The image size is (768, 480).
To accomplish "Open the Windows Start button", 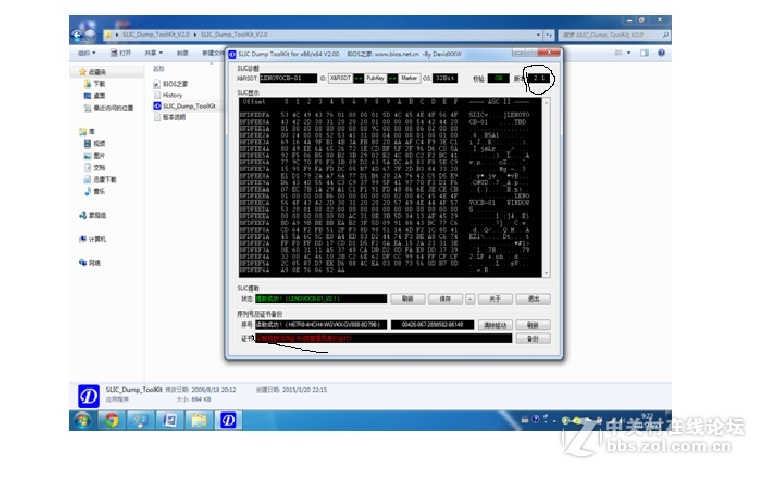I will pyautogui.click(x=82, y=420).
